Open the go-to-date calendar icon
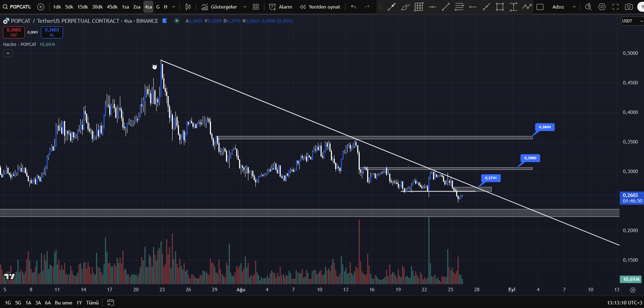Image resolution: width=644 pixels, height=308 pixels. coord(111,303)
